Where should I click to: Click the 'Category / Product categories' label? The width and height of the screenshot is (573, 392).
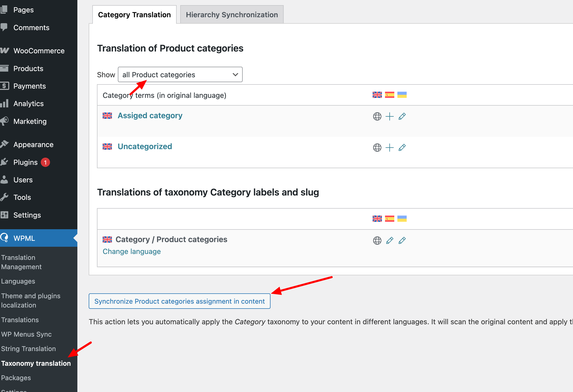171,239
